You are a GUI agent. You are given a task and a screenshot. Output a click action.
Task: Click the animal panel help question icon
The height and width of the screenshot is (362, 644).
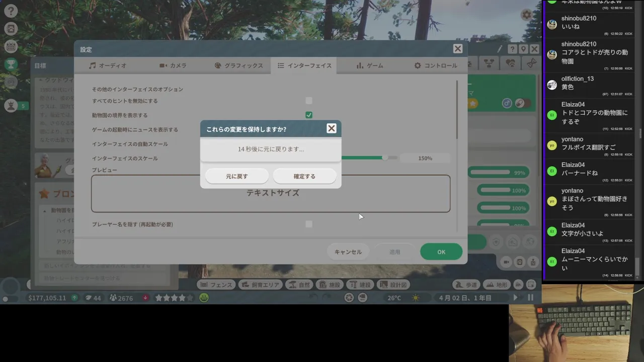coord(512,49)
